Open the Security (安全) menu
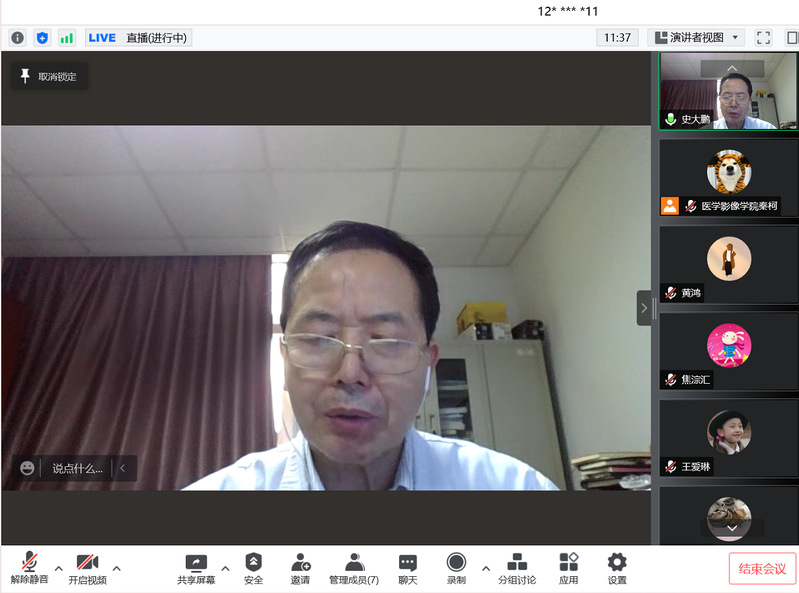The height and width of the screenshot is (593, 799). point(253,568)
